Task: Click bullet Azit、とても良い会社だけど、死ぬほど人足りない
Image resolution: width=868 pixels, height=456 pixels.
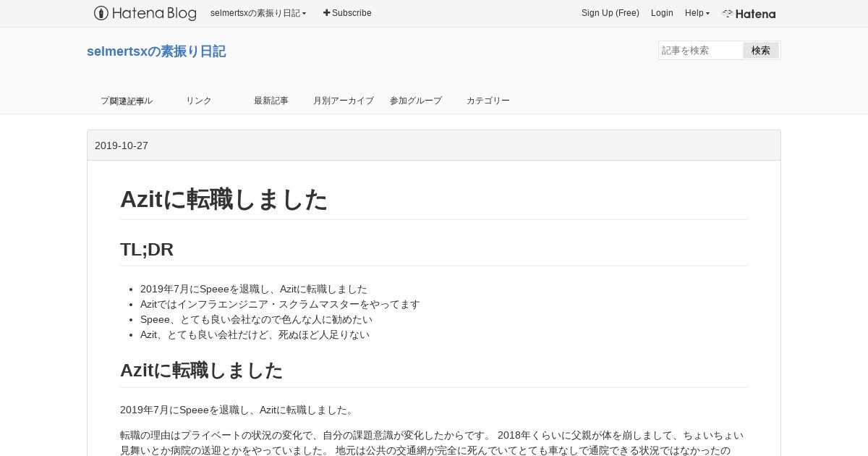Action: click(255, 334)
